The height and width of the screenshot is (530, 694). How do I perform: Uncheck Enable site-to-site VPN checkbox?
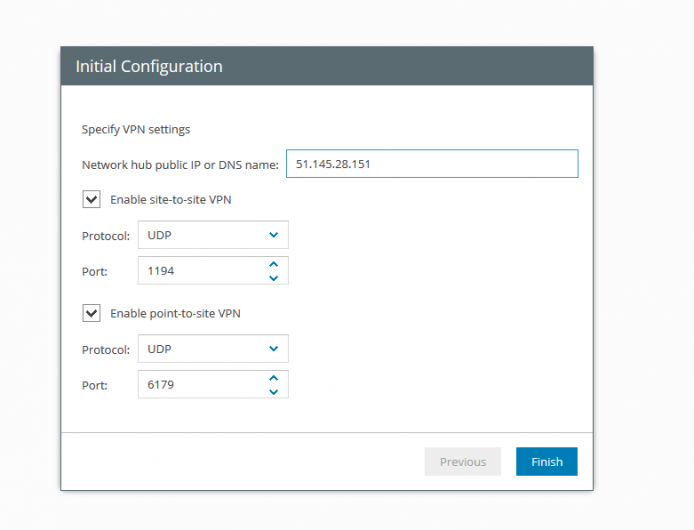91,199
